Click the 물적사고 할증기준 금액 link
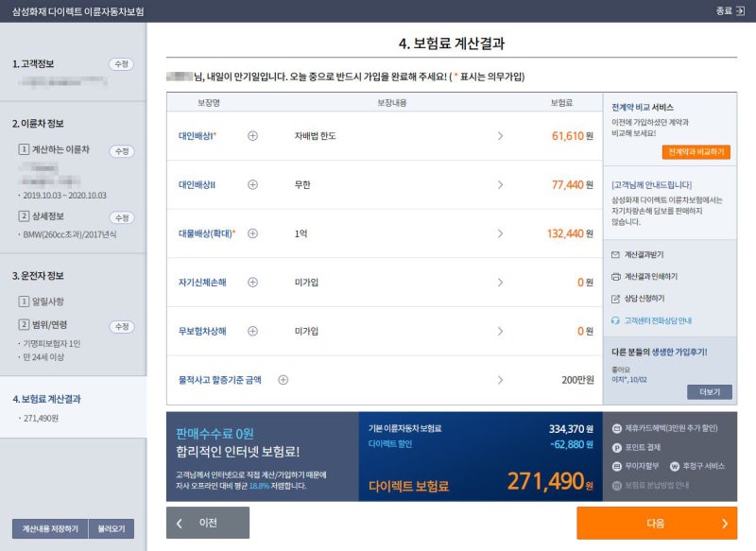 click(220, 380)
